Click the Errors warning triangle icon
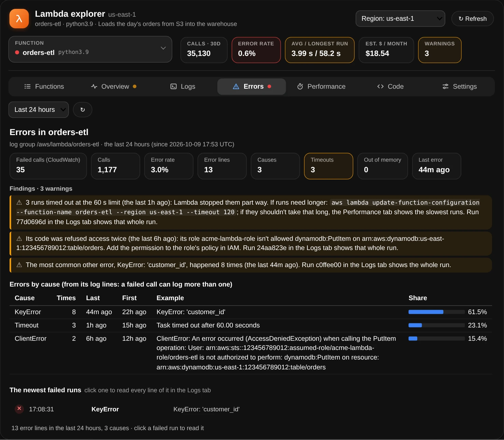Image resolution: width=504 pixels, height=440 pixels. point(236,87)
